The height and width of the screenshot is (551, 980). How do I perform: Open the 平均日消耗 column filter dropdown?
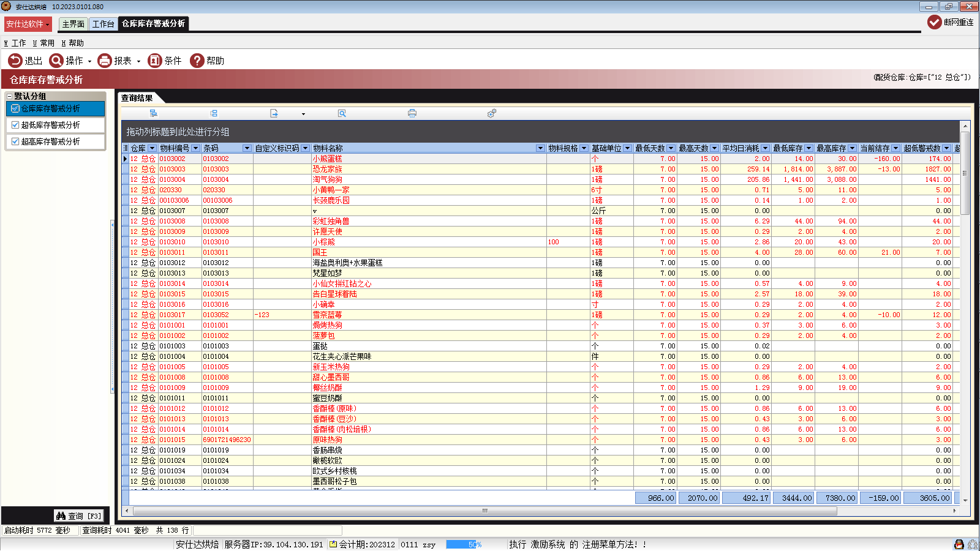765,148
